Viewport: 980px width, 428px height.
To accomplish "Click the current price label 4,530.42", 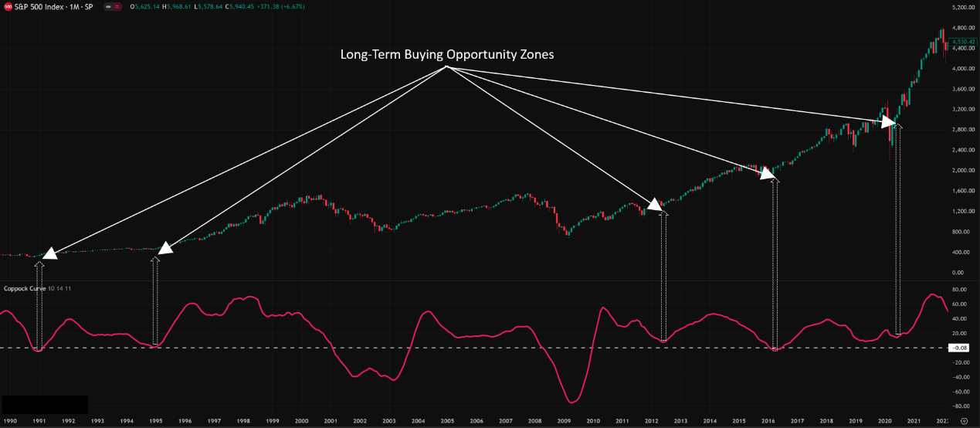I will [x=961, y=40].
